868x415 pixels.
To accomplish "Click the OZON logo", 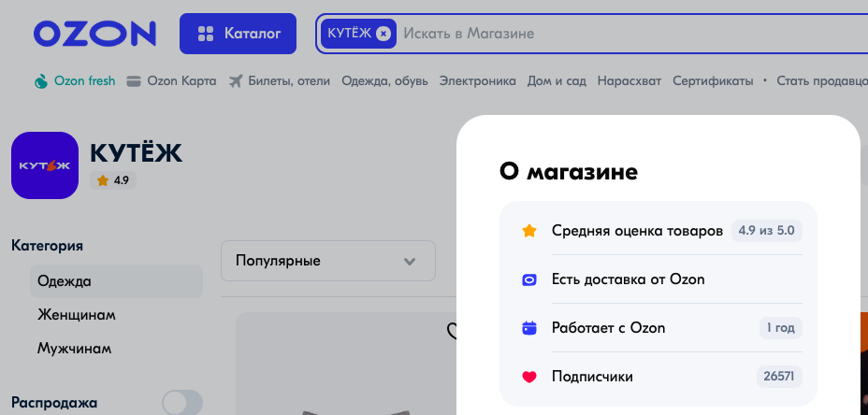I will 94,35.
